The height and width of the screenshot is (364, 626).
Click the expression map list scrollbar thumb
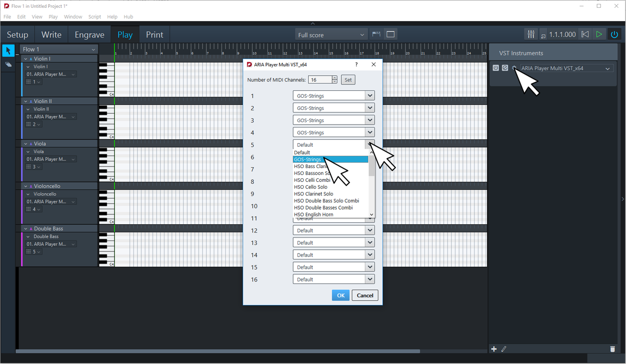click(x=372, y=165)
